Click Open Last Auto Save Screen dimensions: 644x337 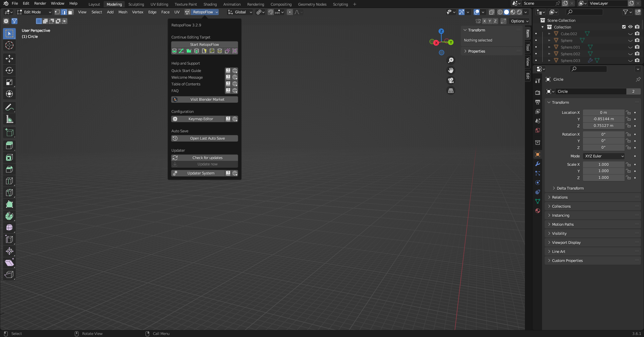pyautogui.click(x=205, y=138)
